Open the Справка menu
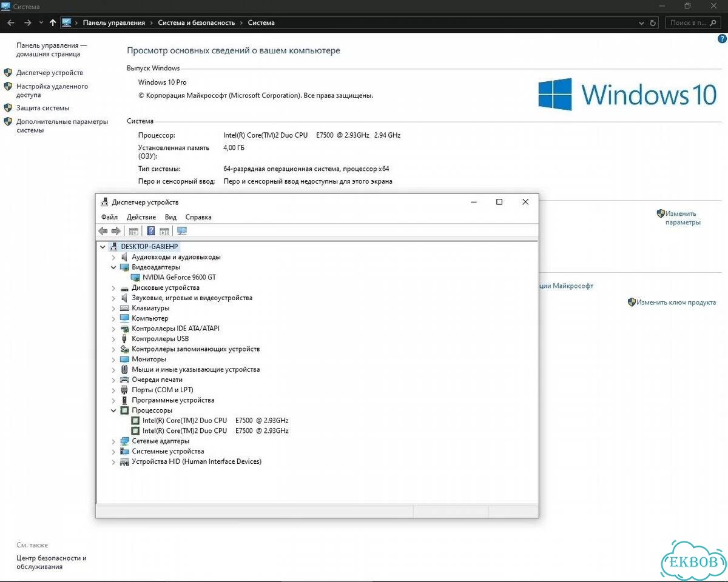This screenshot has height=582, width=728. [198, 217]
